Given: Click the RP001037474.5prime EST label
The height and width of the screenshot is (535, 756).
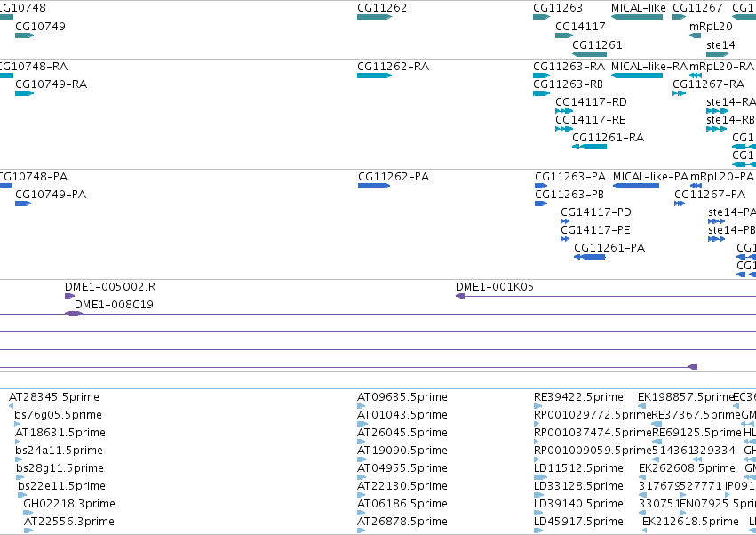Looking at the screenshot, I should [593, 433].
